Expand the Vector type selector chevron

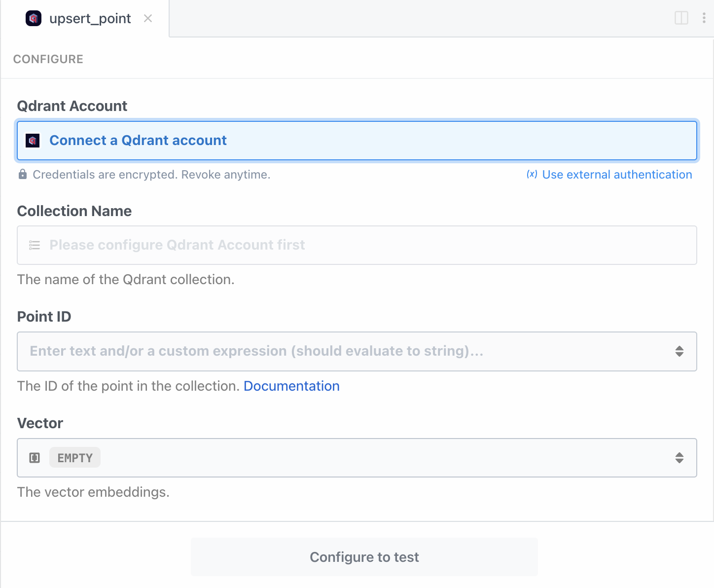(679, 458)
